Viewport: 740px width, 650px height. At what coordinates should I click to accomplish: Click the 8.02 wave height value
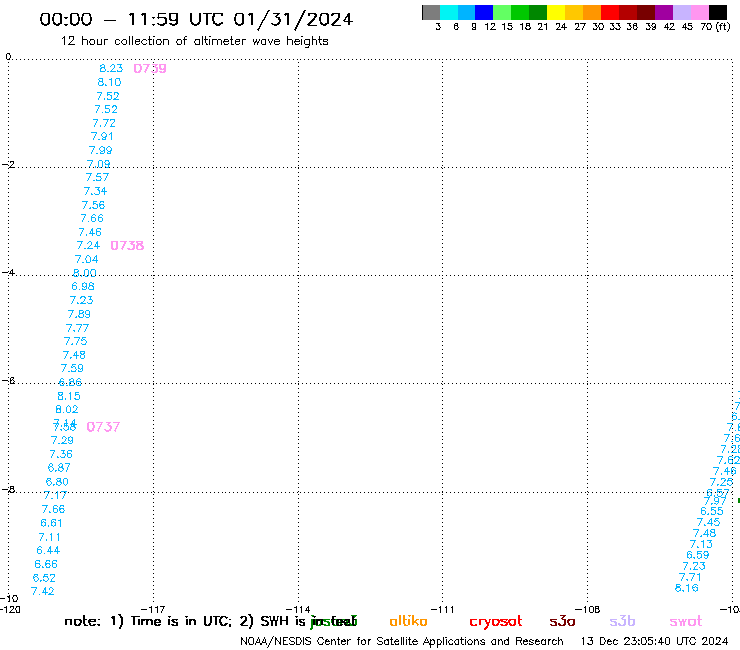67,409
